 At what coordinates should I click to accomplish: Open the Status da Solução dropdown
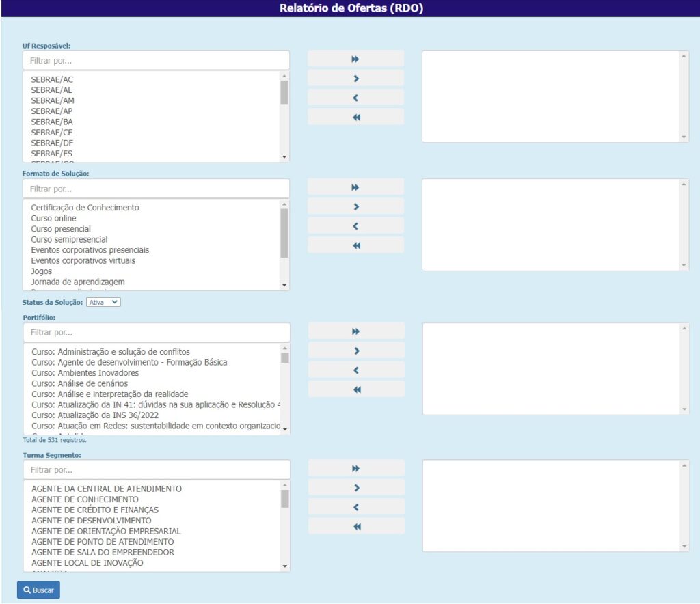[103, 302]
